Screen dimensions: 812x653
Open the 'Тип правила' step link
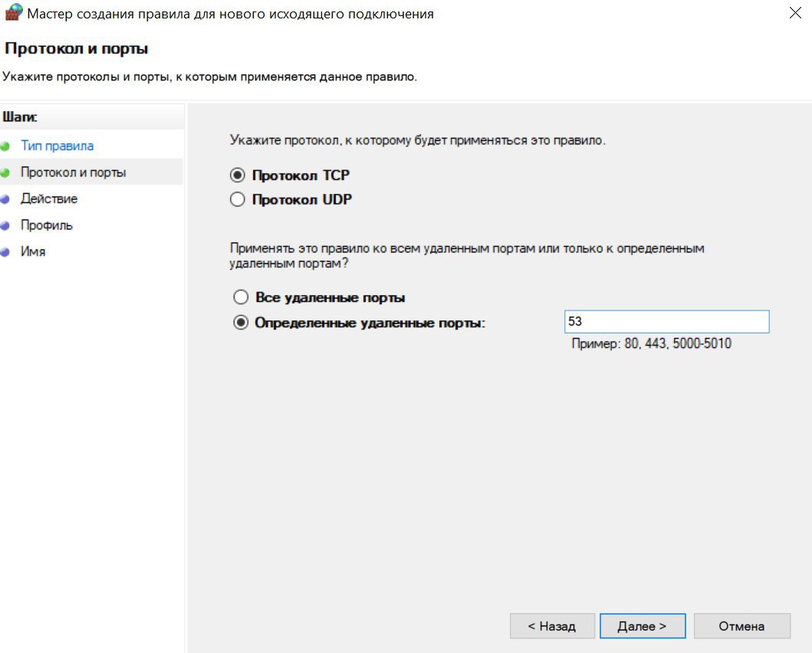pos(57,146)
